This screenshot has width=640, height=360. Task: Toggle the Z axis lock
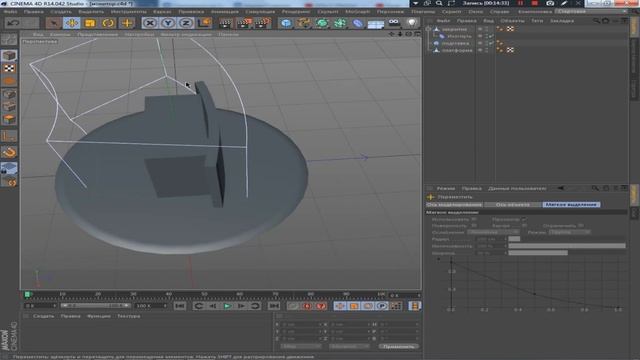coord(186,23)
